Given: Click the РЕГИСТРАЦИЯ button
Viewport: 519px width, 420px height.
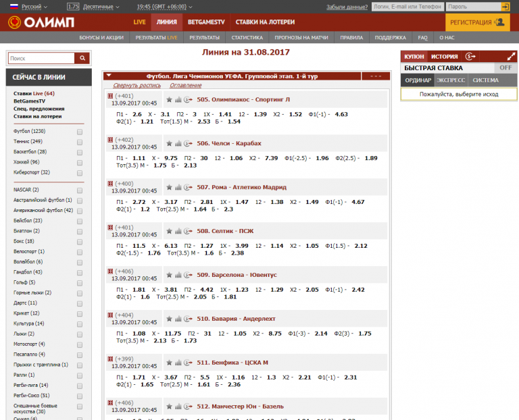Looking at the screenshot, I should point(477,22).
